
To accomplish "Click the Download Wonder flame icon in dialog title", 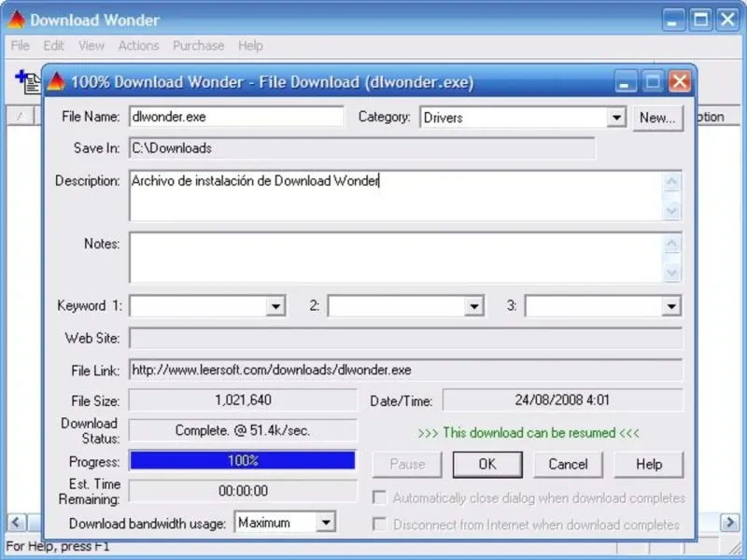I will tap(56, 81).
